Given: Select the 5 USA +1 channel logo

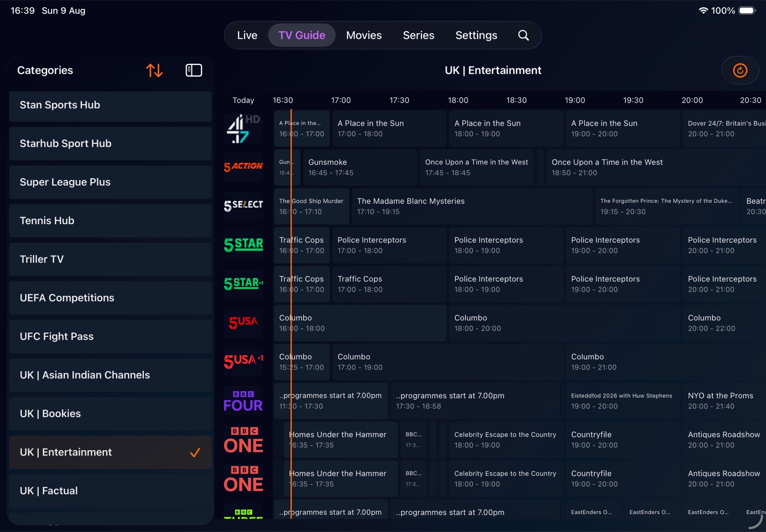Looking at the screenshot, I should click(243, 361).
